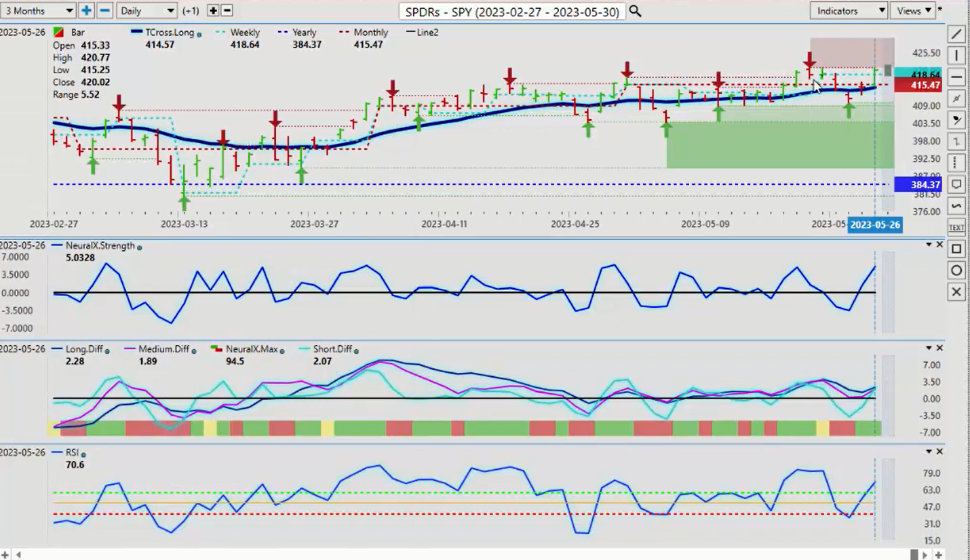970x560 pixels.
Task: Select the pitchfork channel drawing tool
Action: pos(956,99)
